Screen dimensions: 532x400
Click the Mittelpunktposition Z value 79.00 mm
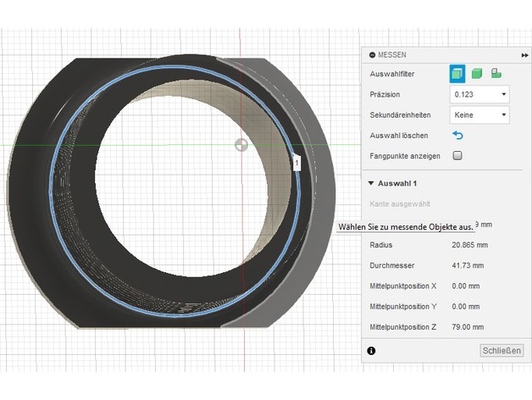click(x=469, y=326)
